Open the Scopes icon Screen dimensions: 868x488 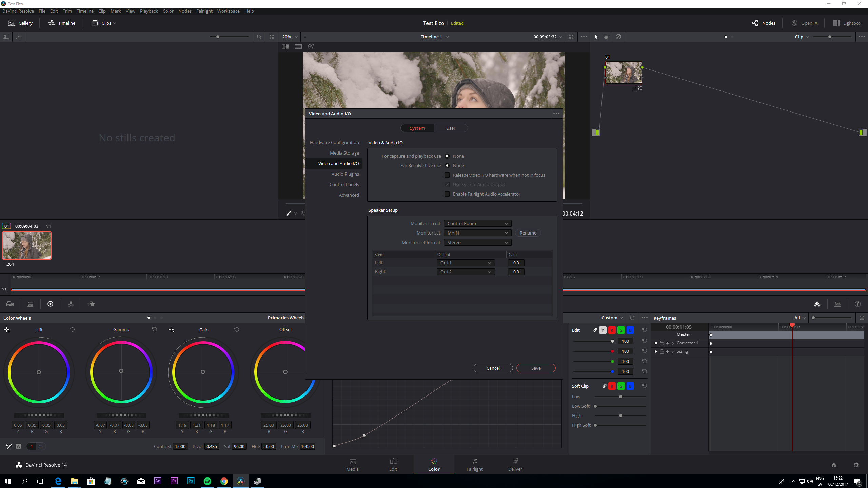[837, 304]
